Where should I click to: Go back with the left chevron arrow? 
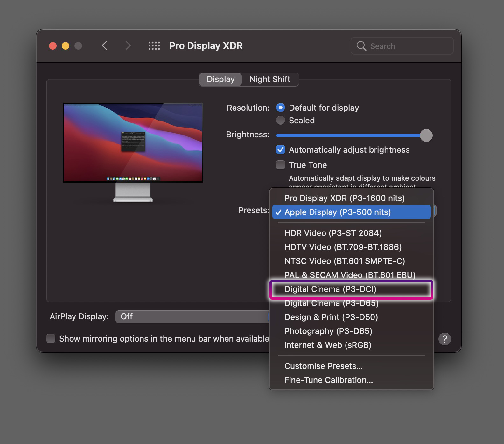tap(104, 46)
